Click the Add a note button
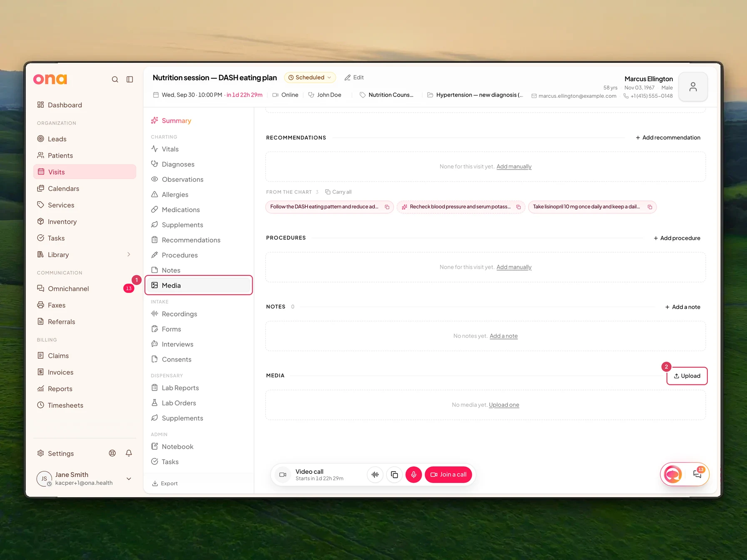 tap(683, 307)
